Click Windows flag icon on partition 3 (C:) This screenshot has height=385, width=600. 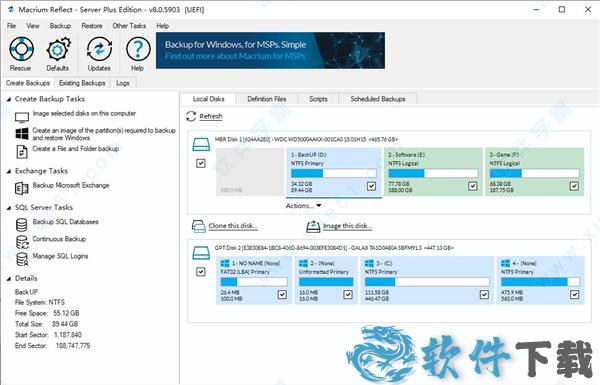[x=369, y=263]
